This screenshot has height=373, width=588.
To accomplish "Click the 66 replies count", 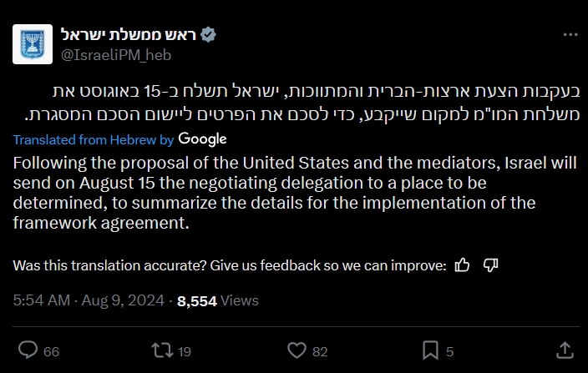I will (51, 351).
